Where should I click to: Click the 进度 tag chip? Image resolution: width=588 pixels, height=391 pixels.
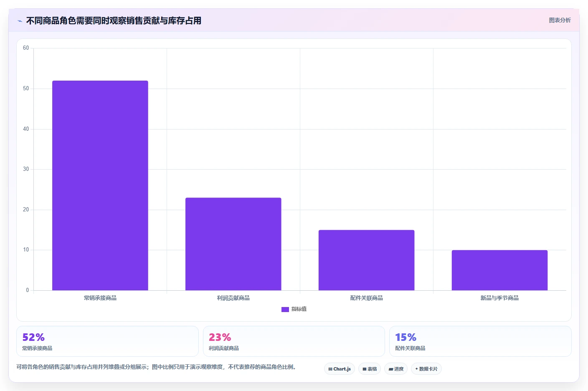pyautogui.click(x=396, y=369)
